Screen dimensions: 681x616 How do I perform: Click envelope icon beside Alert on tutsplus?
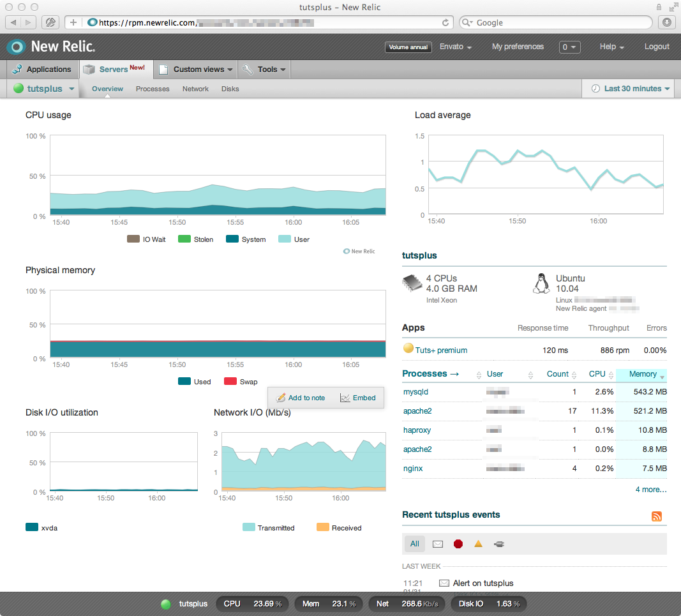[x=444, y=583]
